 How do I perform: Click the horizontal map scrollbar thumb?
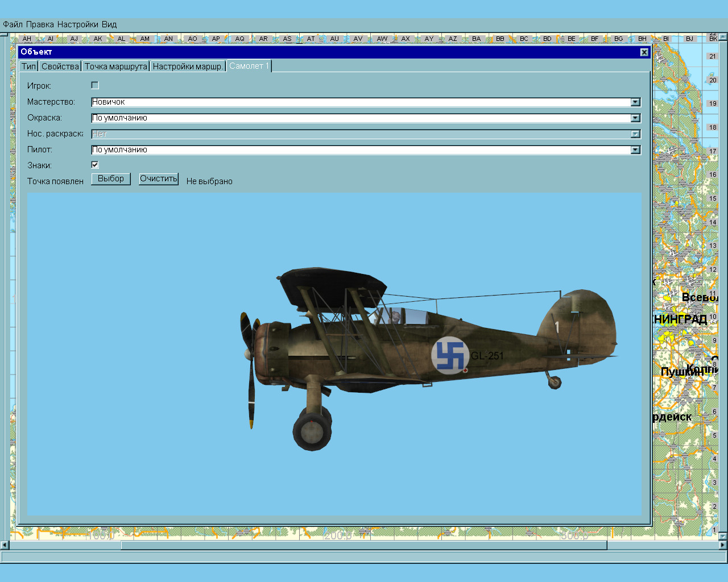coord(364,546)
